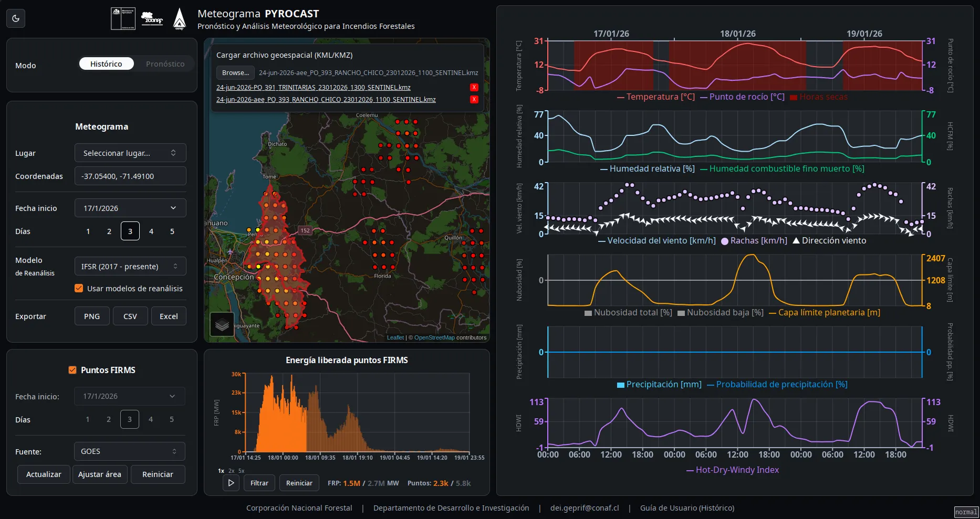980x519 pixels.
Task: Play the FIRMS energy animation
Action: point(231,483)
